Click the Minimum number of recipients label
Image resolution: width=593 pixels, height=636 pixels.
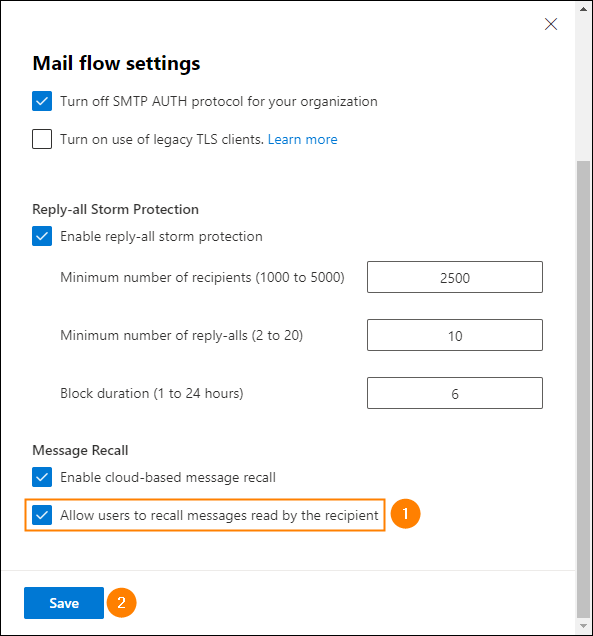[202, 277]
